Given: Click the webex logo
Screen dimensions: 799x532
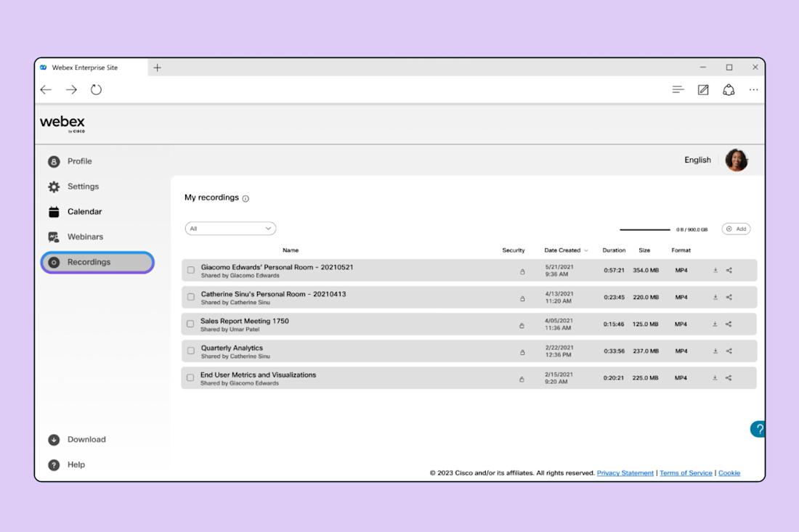Looking at the screenshot, I should click(62, 123).
